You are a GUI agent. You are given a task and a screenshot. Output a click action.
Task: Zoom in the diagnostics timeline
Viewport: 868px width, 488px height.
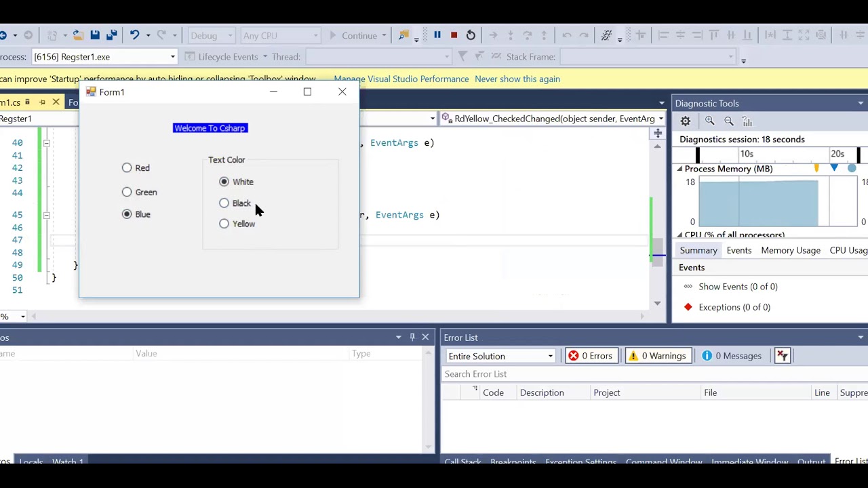click(709, 121)
